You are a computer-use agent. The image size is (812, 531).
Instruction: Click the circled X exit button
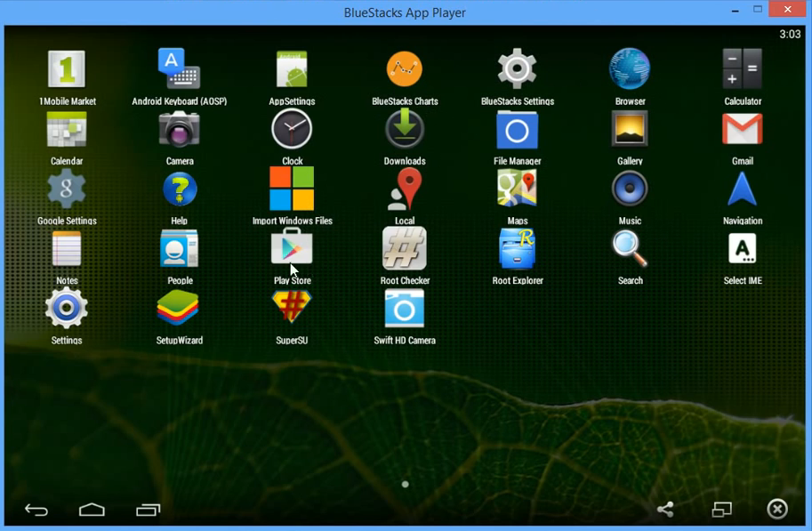[x=777, y=510]
